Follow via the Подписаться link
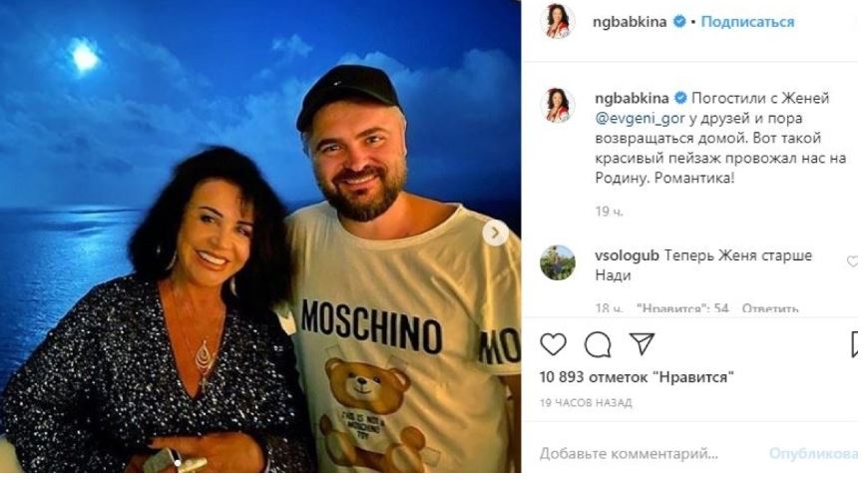The width and height of the screenshot is (868, 480). pos(747,22)
